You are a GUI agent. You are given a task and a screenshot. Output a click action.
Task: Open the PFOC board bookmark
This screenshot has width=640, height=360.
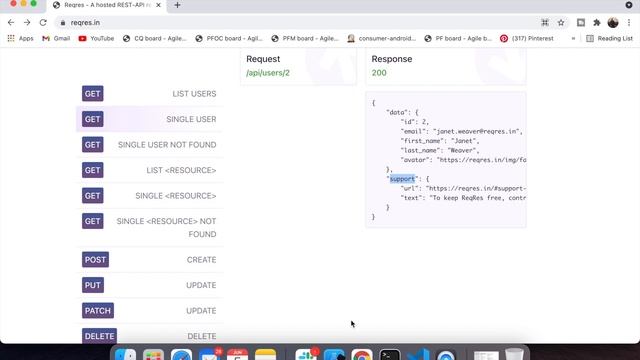229,38
